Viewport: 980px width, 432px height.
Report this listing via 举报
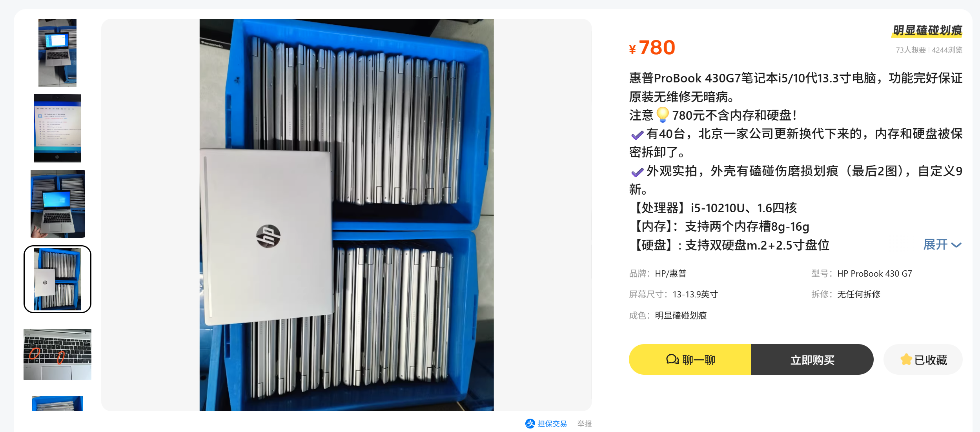584,424
